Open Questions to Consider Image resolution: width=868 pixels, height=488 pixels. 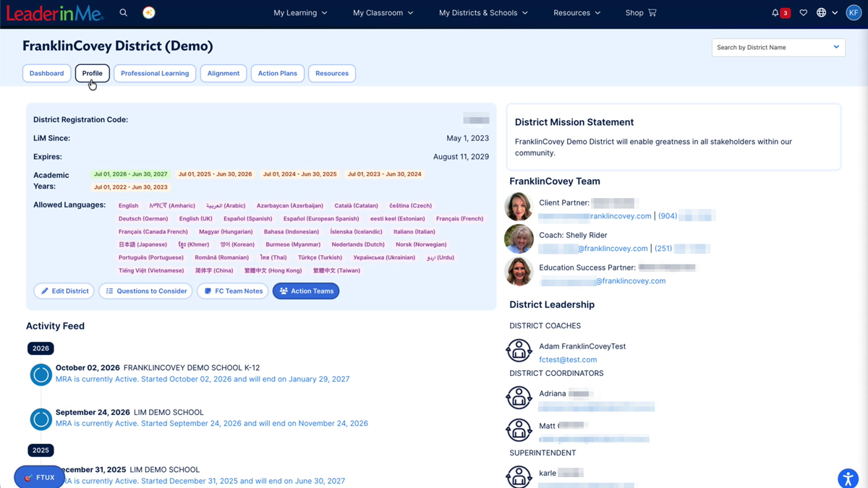(145, 291)
